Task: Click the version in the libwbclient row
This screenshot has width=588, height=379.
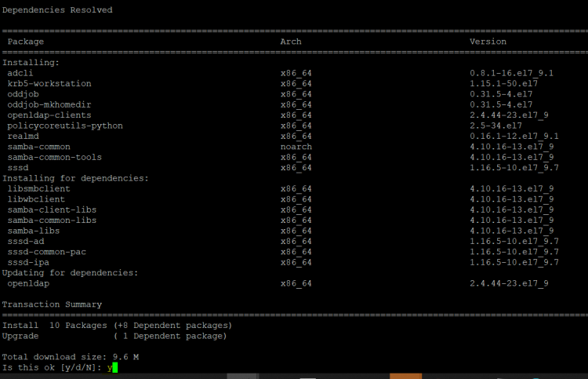Action: tap(511, 199)
